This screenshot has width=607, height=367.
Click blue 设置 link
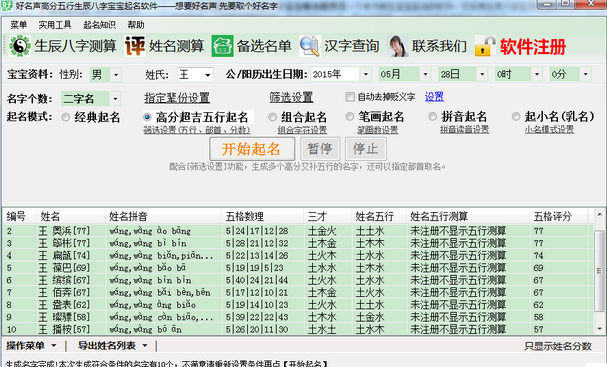tap(434, 96)
